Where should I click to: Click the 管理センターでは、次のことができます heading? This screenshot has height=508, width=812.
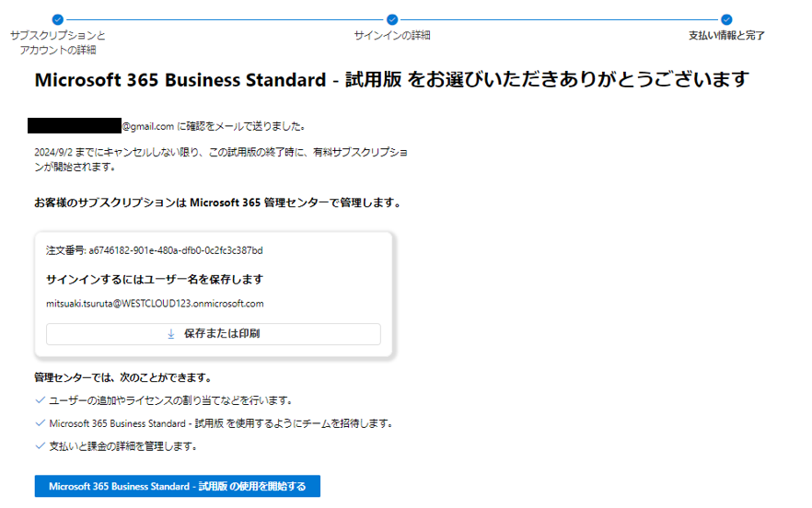123,377
